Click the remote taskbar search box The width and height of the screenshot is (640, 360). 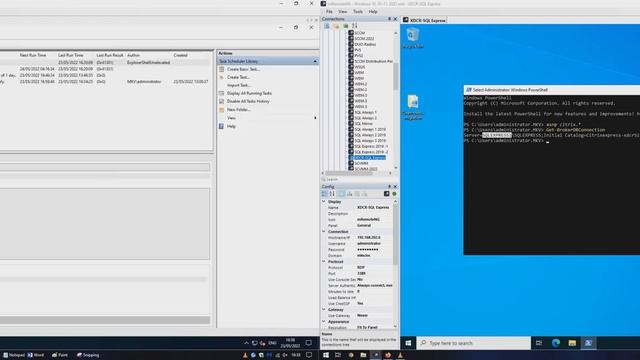coord(473,343)
